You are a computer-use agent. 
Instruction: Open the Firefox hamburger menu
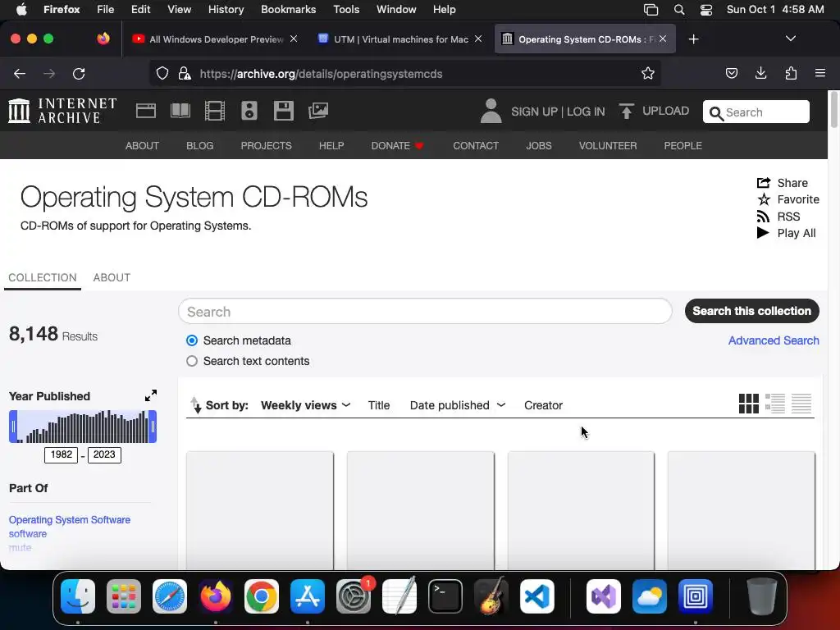pos(820,73)
